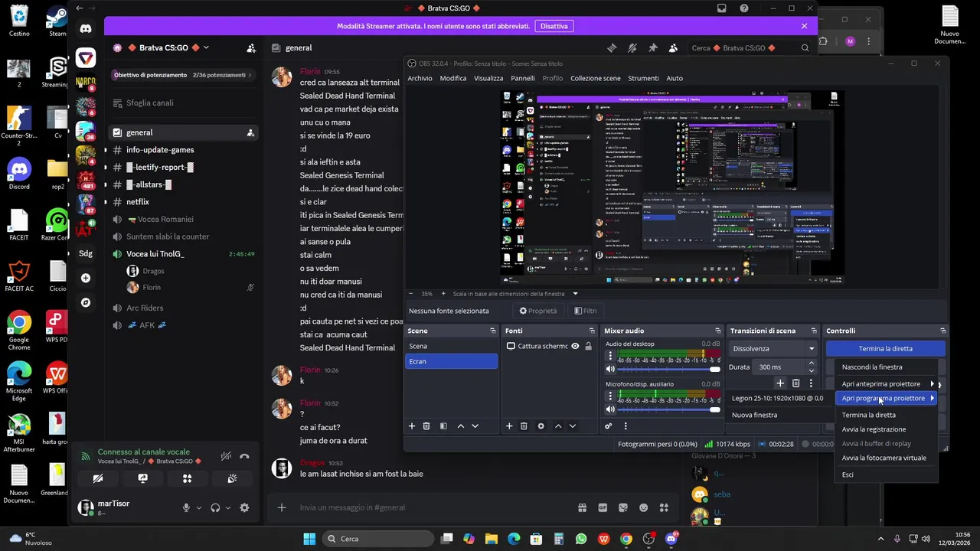Open the emoji picker in message bar
This screenshot has height=551, width=980.
tap(644, 507)
